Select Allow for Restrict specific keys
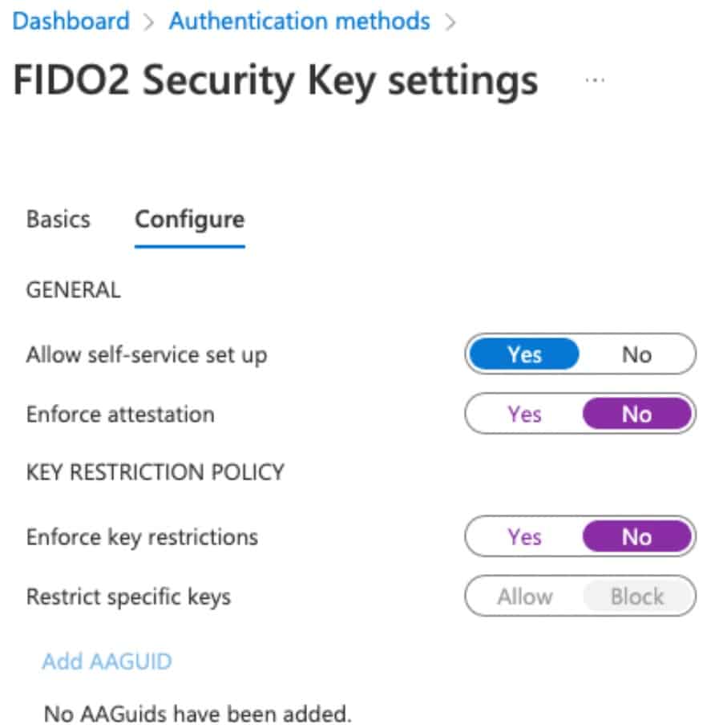 [x=524, y=597]
